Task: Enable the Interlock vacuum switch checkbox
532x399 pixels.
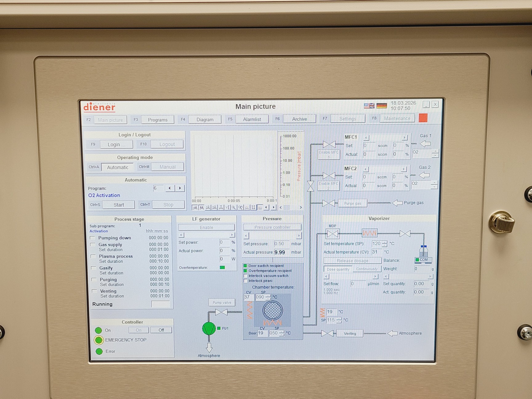Action: 245,276
